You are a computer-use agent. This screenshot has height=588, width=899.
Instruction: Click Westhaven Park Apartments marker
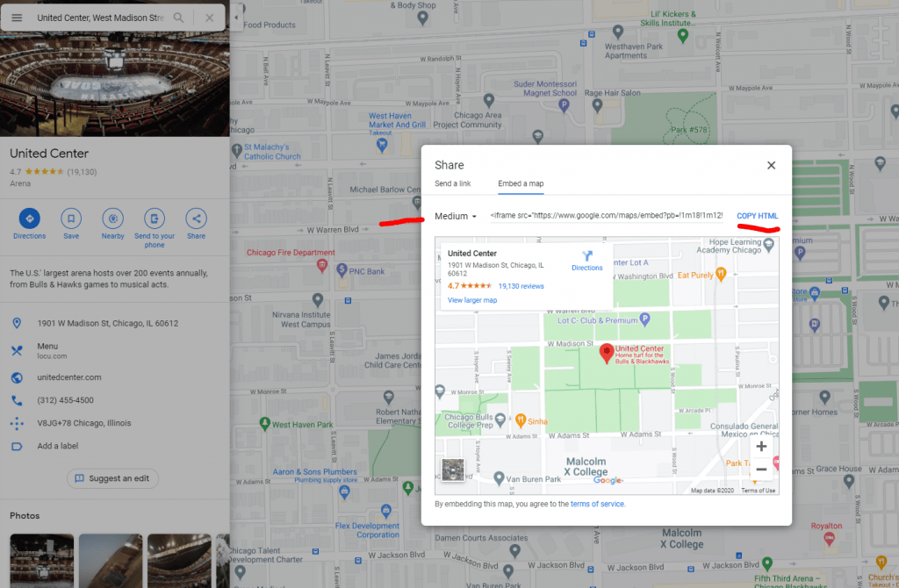point(617,32)
